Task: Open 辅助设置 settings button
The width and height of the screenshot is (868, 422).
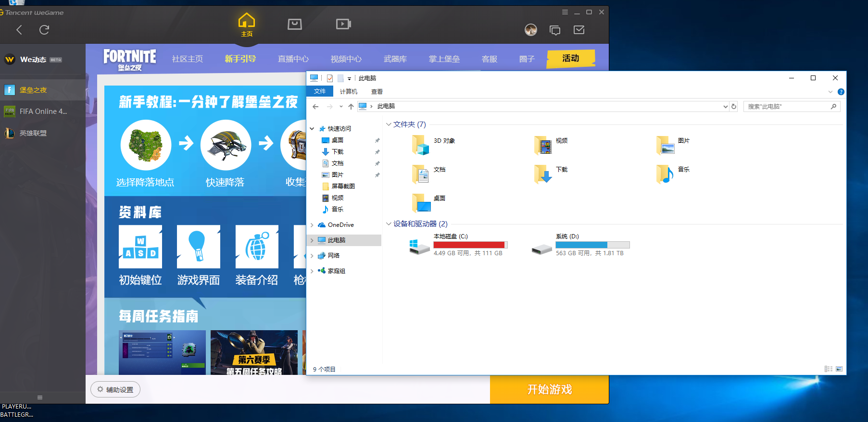Action: click(115, 390)
